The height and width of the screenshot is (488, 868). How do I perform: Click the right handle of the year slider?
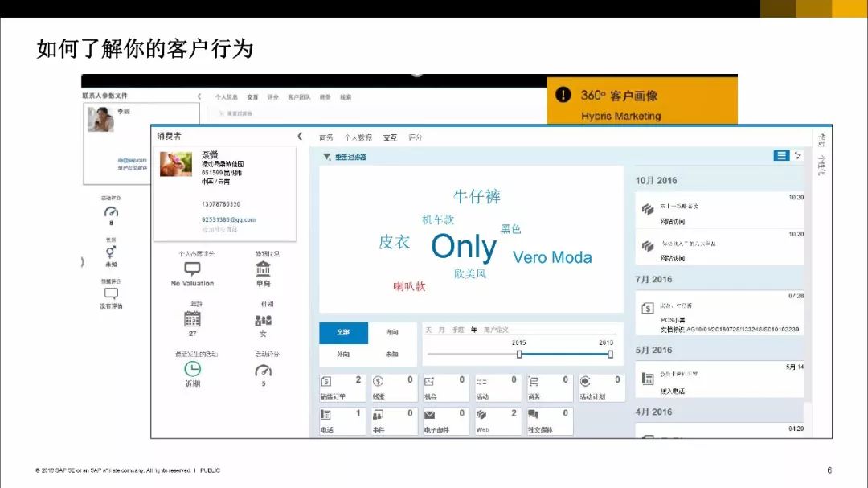point(610,354)
